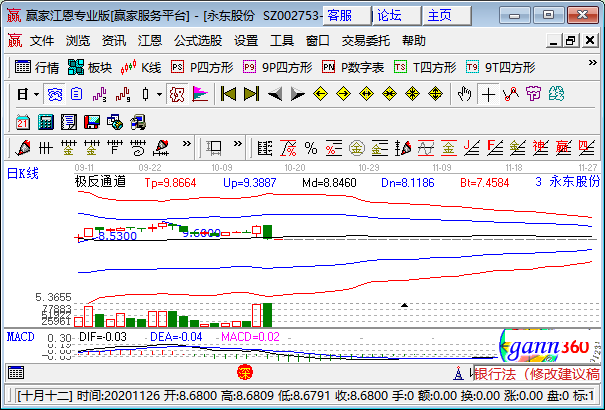Click the yellow diamond left-arrow icon
This screenshot has width=605, height=410.
tap(320, 94)
